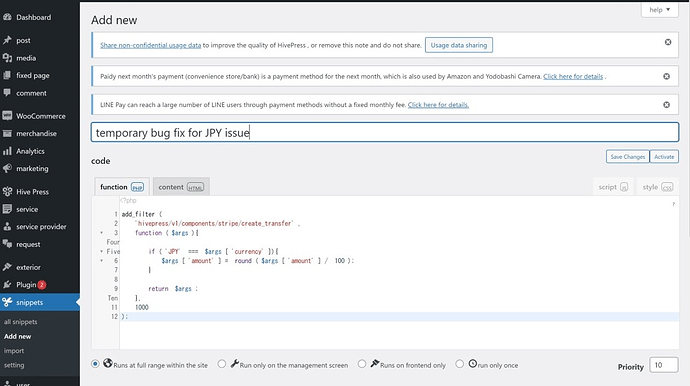Click the globe icon for full range

pos(108,363)
